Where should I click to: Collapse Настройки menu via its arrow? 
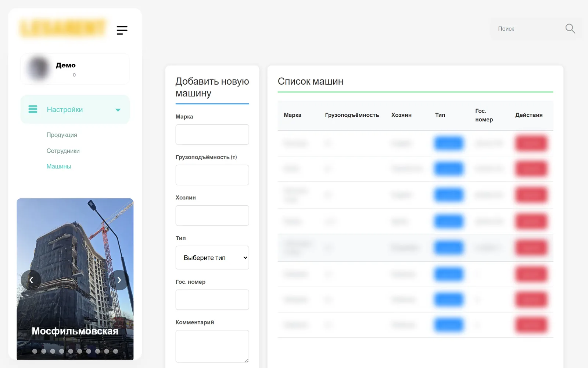pos(118,110)
